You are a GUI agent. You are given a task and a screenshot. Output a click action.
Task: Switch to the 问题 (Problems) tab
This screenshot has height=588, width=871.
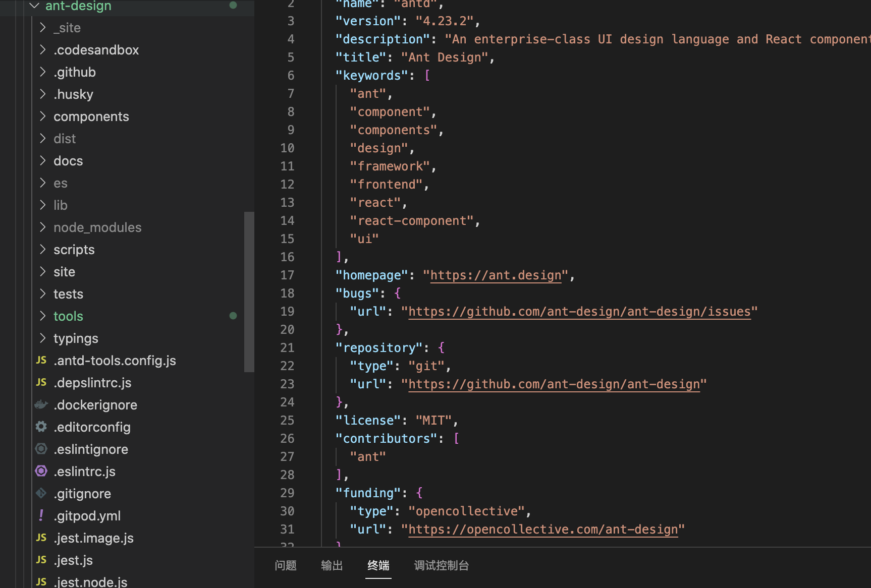286,565
